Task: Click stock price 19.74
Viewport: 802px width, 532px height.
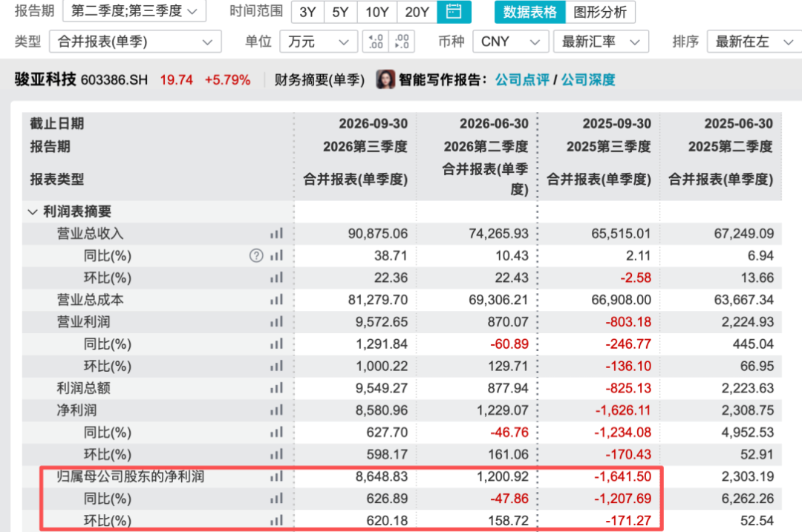Action: (x=177, y=80)
